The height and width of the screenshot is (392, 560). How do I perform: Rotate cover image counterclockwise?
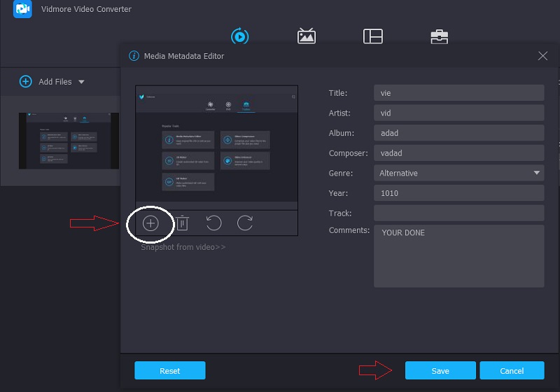coord(213,223)
